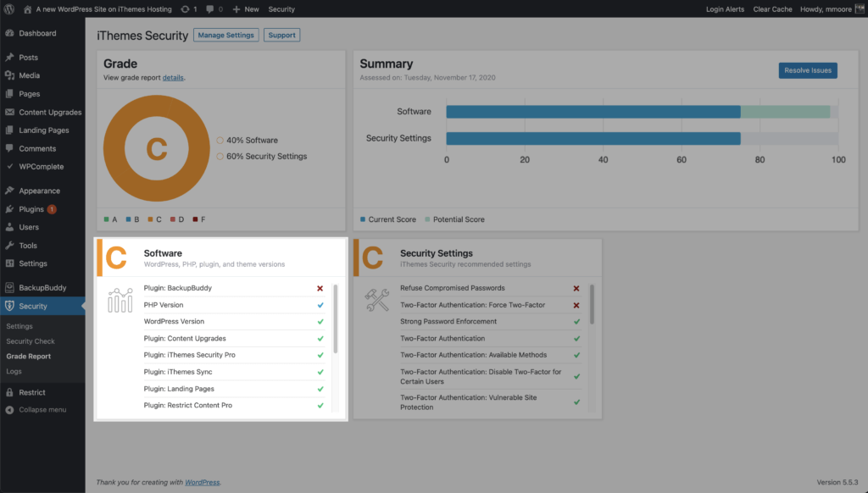868x493 pixels.
Task: Click Clear Cache in admin bar
Action: (772, 9)
